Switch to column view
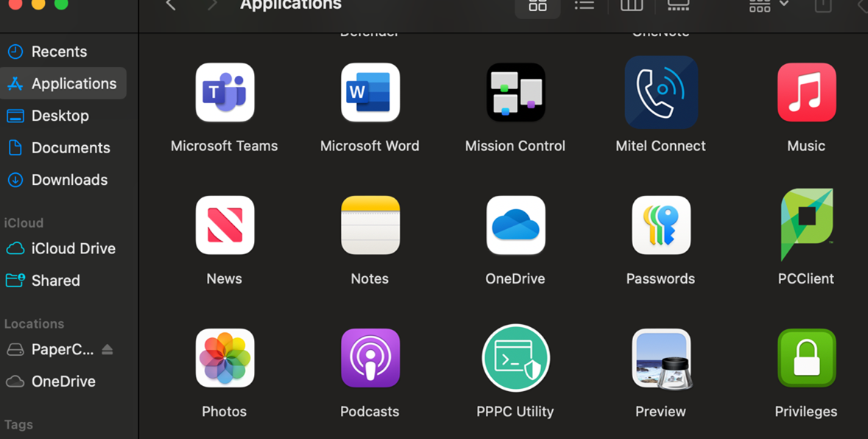Image resolution: width=868 pixels, height=439 pixels. coord(632,6)
